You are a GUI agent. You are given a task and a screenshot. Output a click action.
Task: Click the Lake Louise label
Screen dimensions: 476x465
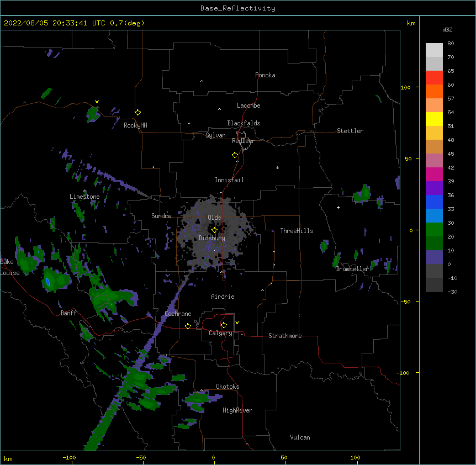coord(9,267)
